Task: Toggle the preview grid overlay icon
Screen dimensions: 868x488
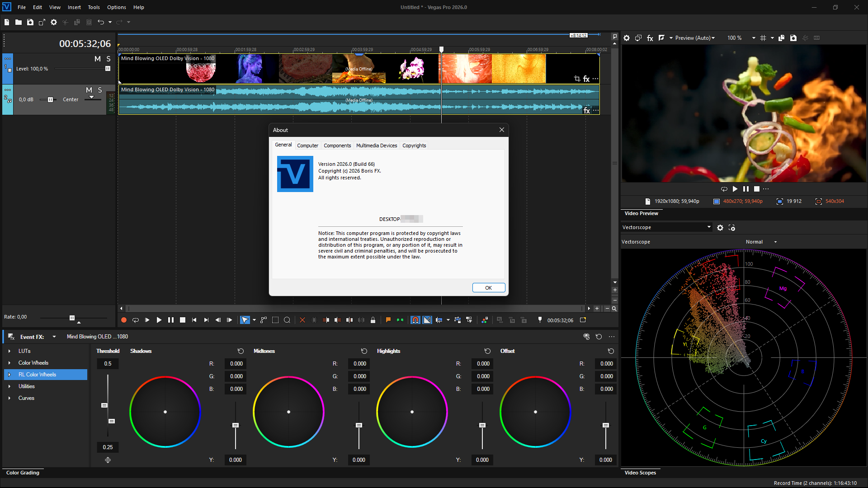Action: point(763,38)
